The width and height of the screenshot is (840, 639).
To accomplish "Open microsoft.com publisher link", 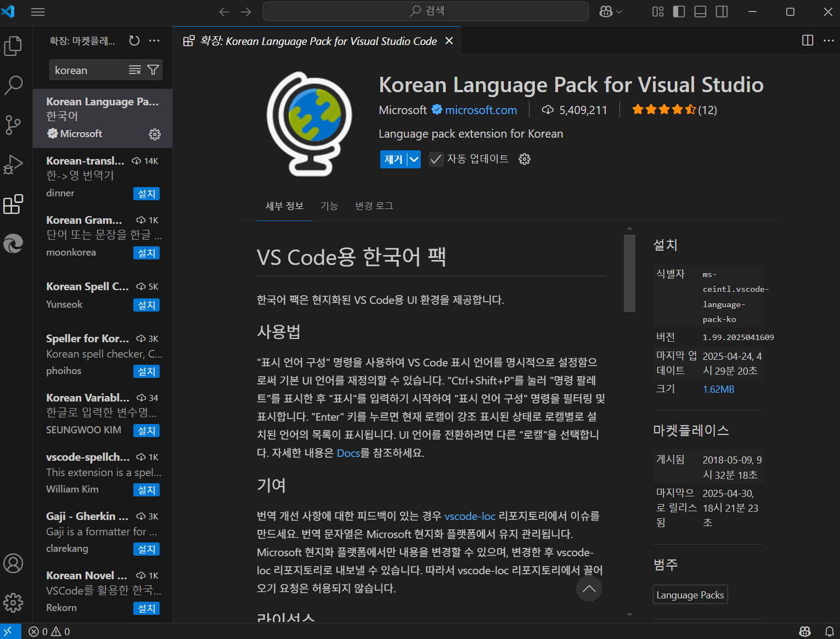I will click(481, 110).
